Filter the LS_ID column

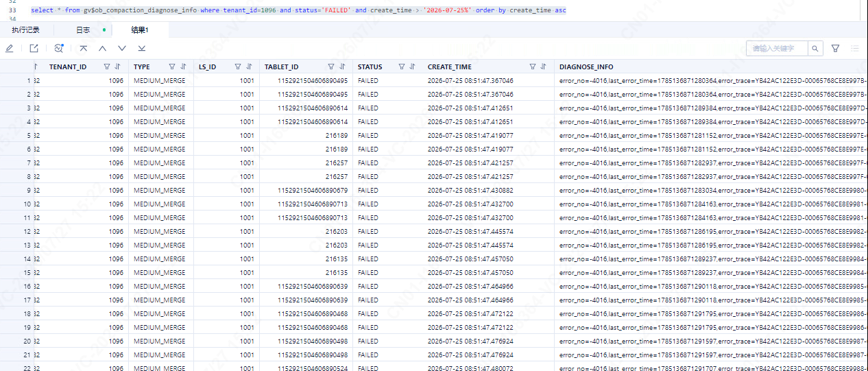[238, 67]
